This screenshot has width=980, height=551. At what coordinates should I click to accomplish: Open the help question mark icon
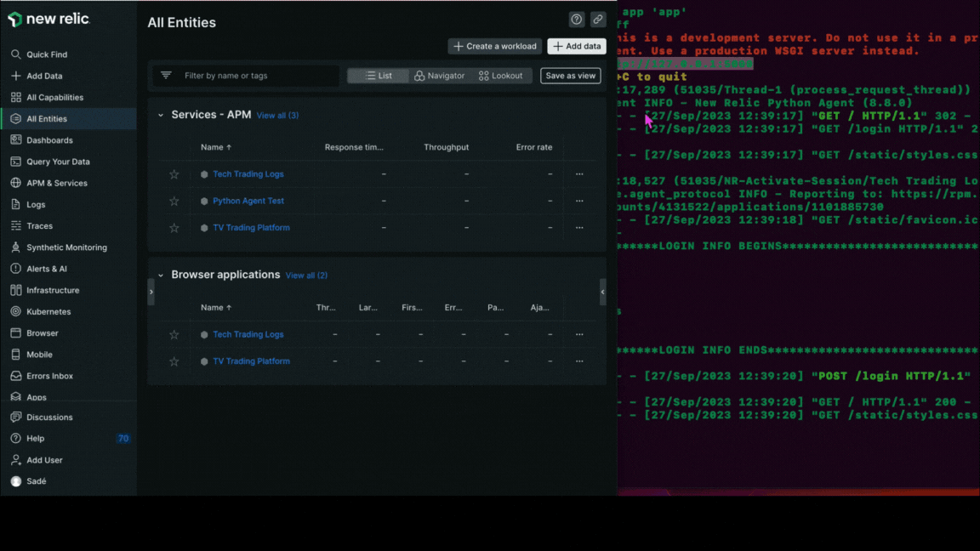tap(576, 19)
